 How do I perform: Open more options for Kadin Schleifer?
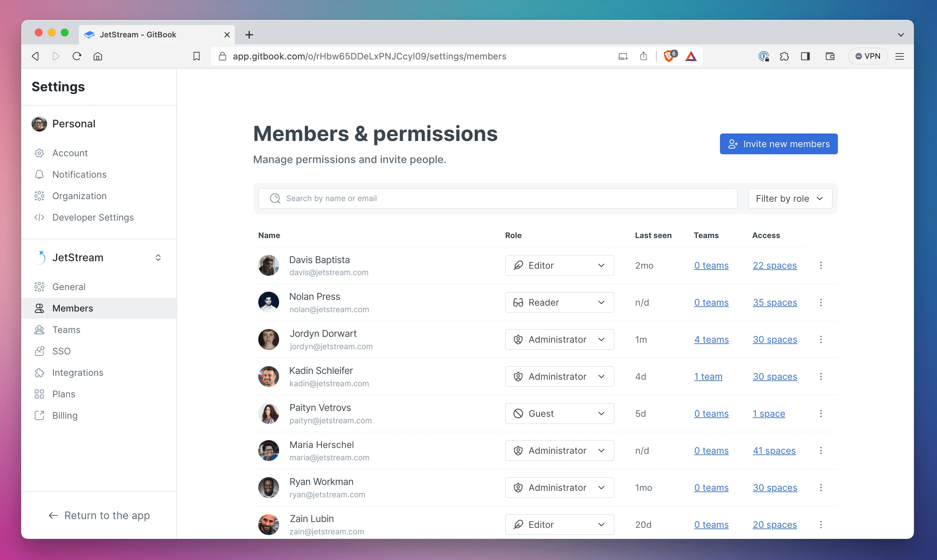click(x=821, y=376)
